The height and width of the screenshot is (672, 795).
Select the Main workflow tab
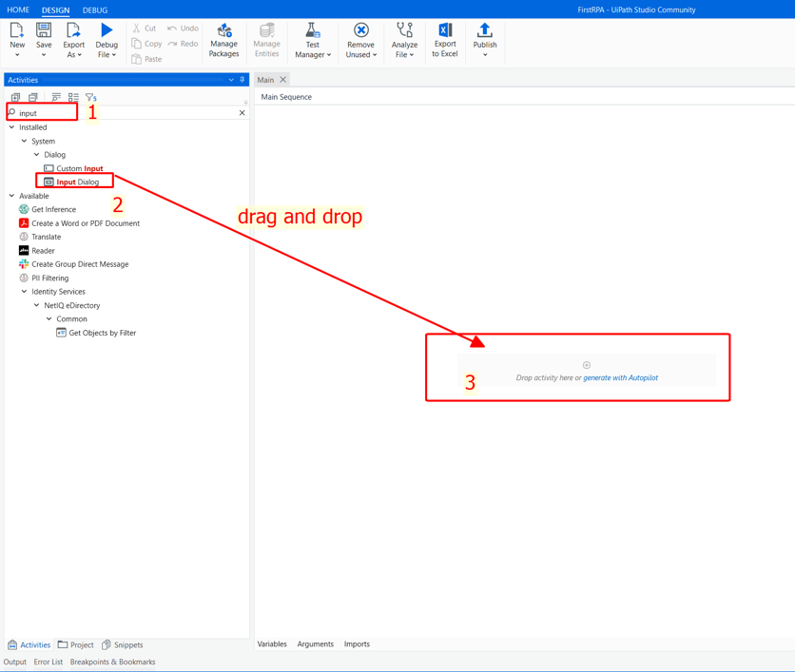[265, 80]
